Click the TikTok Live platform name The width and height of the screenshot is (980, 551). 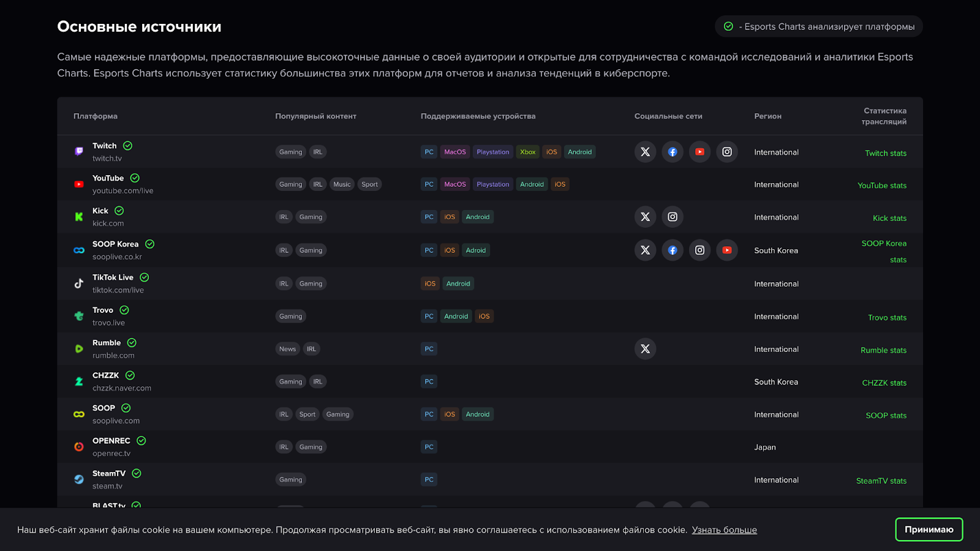coord(113,277)
